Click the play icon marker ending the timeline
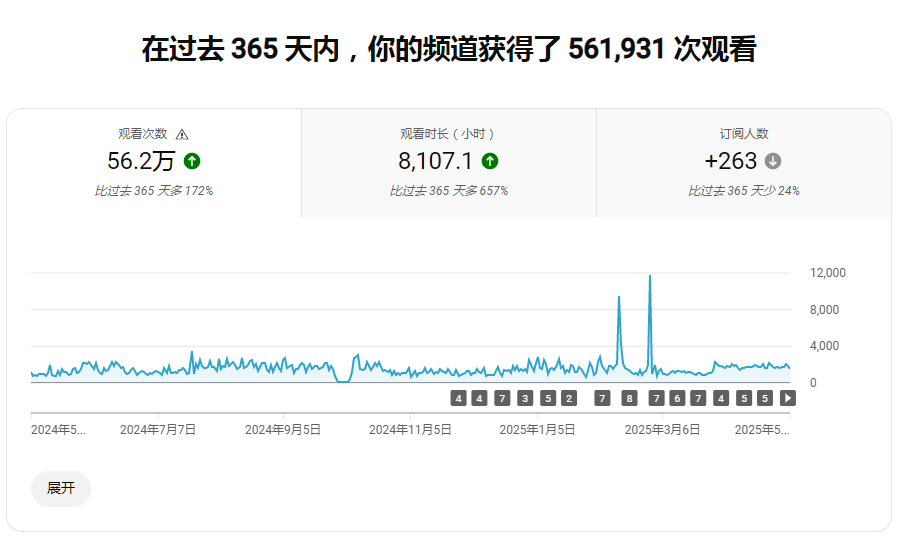The image size is (902, 537). (x=788, y=398)
